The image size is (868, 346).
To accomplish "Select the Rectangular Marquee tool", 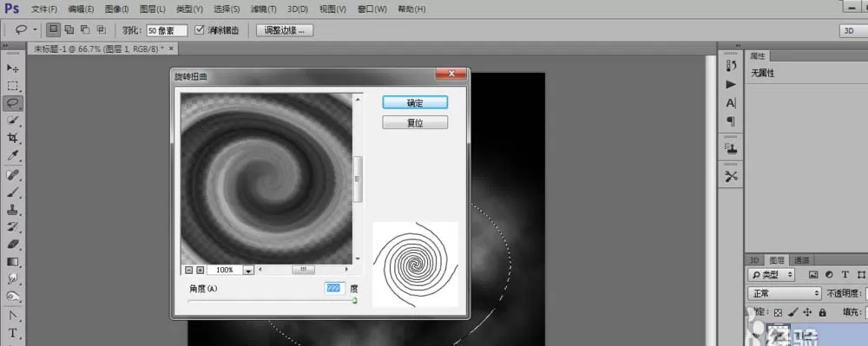I will pos(13,86).
